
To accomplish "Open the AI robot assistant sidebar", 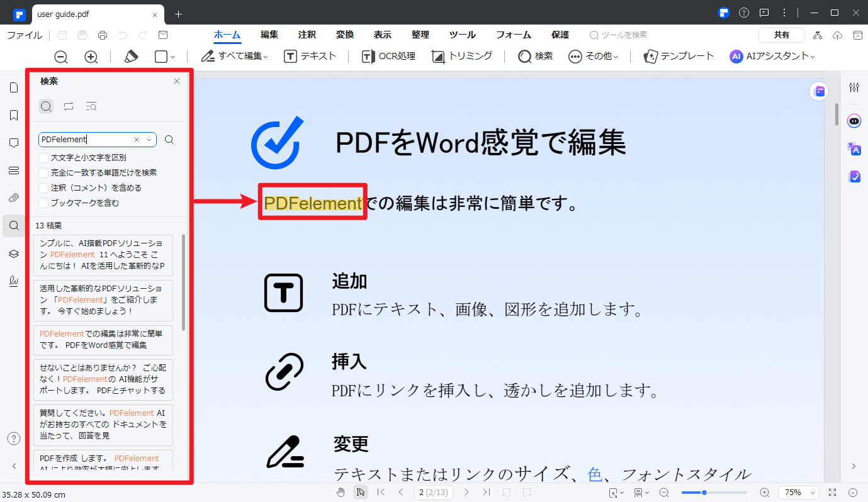I will [x=854, y=120].
